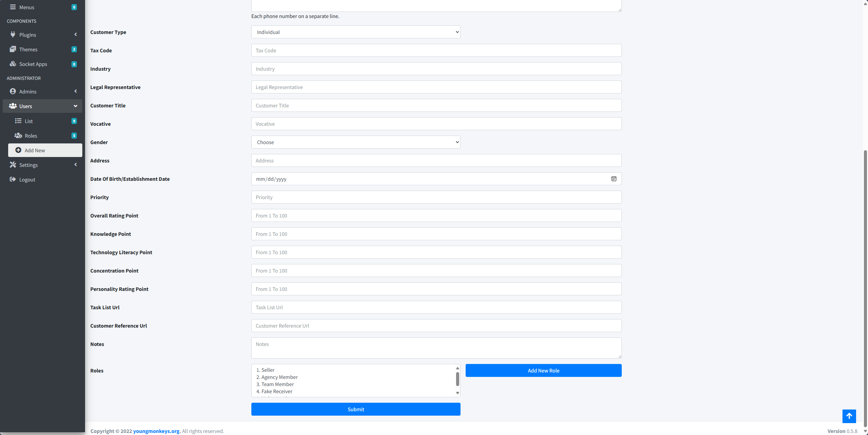Click the Plugins plug icon in sidebar

point(13,34)
